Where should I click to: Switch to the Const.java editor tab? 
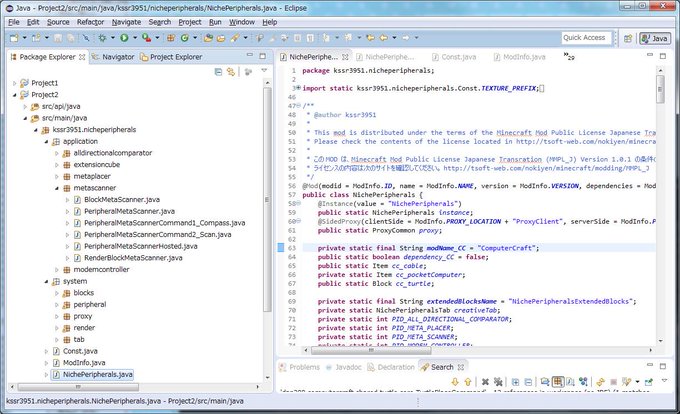[x=454, y=57]
